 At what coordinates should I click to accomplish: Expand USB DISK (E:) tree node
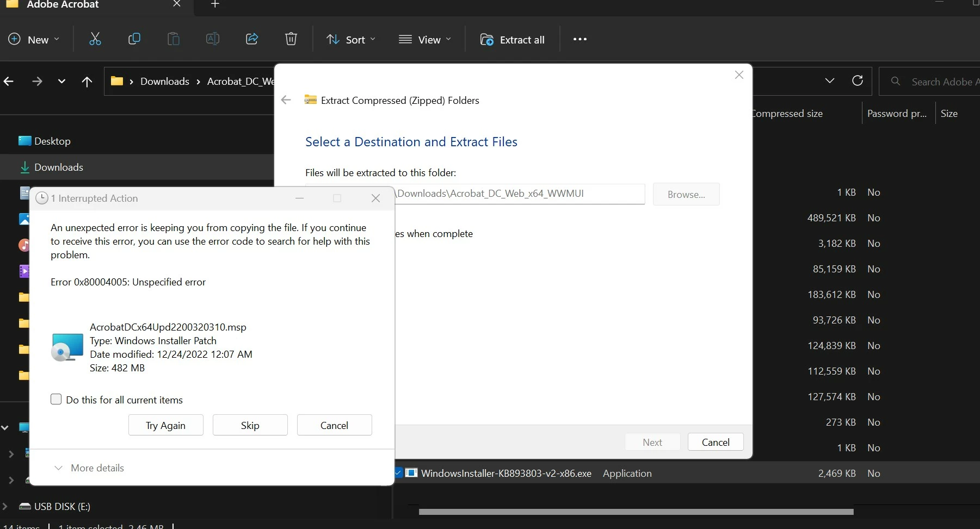(x=5, y=506)
